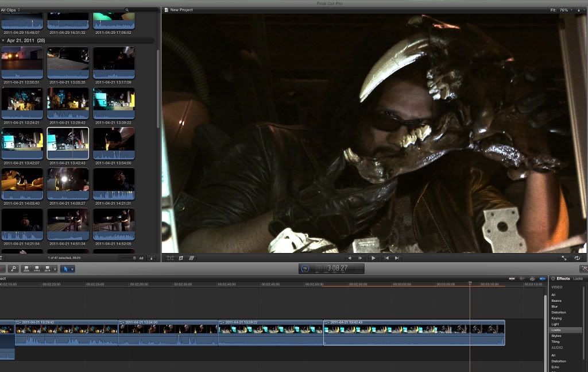Viewport: 588px width, 372px height.
Task: Open the keyword editor key icon
Action: pos(13,269)
